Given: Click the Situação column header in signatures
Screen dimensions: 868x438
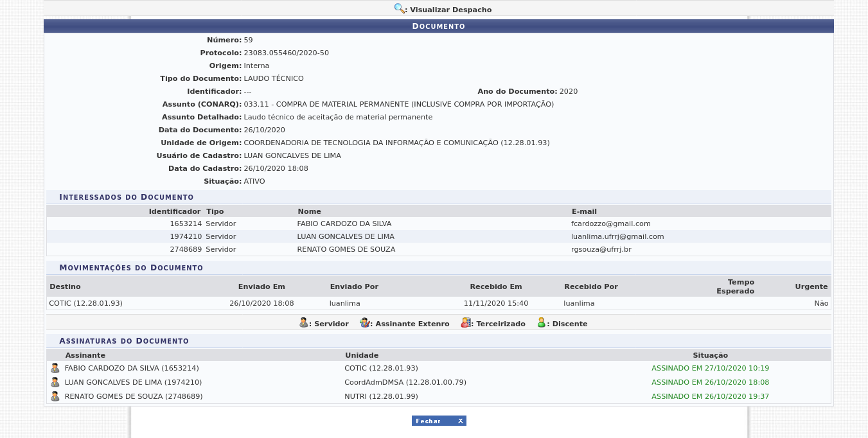Looking at the screenshot, I should point(710,356).
